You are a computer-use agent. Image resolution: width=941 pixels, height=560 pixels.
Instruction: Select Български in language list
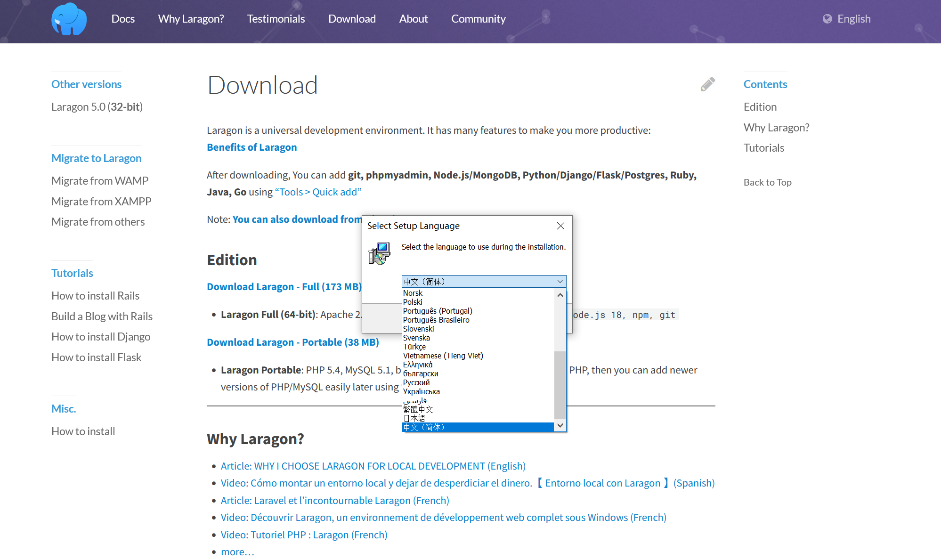[478, 373]
